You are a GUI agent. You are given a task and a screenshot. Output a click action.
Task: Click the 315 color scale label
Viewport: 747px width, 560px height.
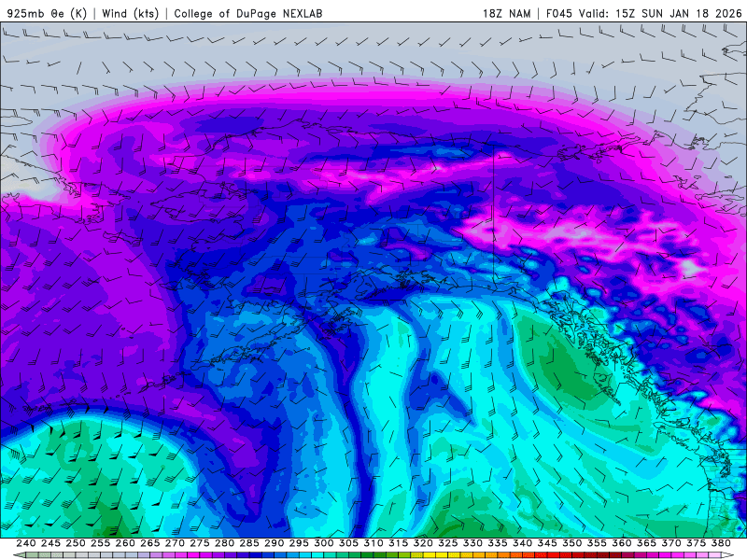[399, 543]
